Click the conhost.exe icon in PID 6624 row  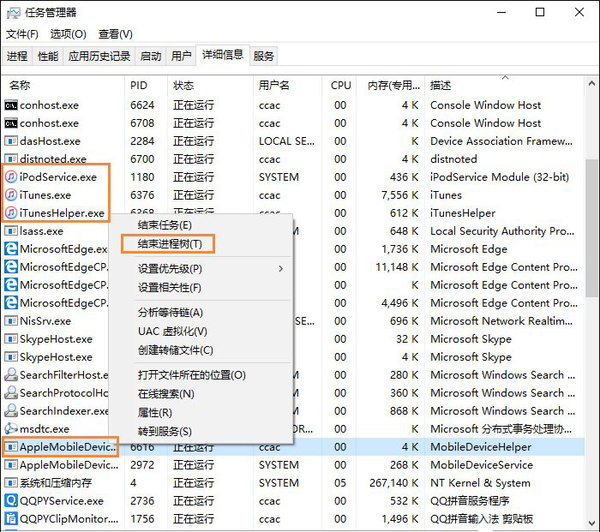(11, 105)
